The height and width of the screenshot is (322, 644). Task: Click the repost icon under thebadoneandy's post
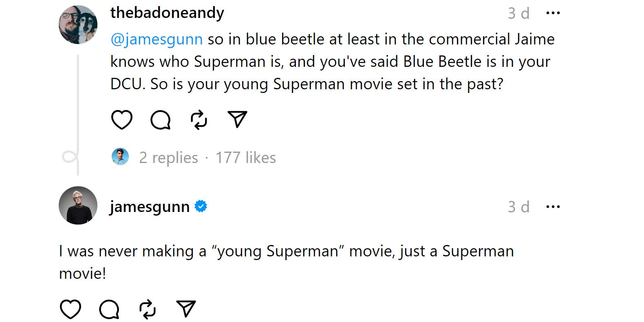click(x=198, y=119)
